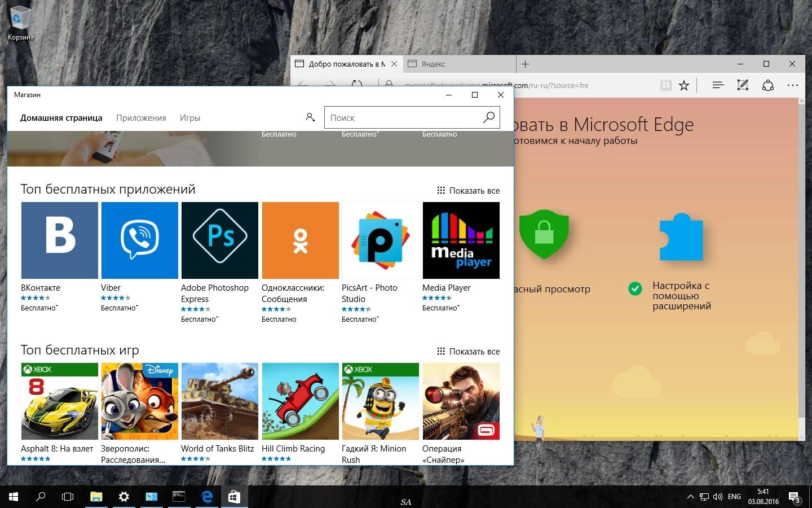Click Настройка с помощью расширений text
812x508 pixels.
click(x=682, y=296)
